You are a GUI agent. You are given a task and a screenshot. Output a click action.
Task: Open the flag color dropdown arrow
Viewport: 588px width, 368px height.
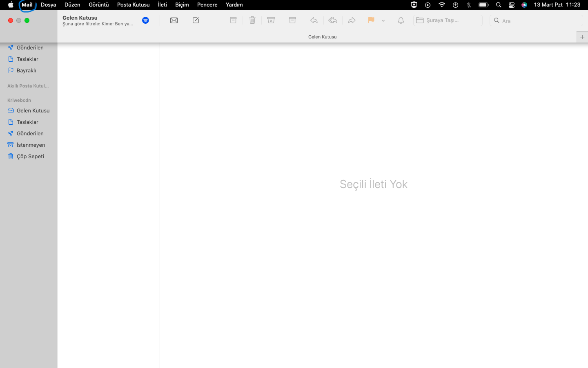coord(383,20)
